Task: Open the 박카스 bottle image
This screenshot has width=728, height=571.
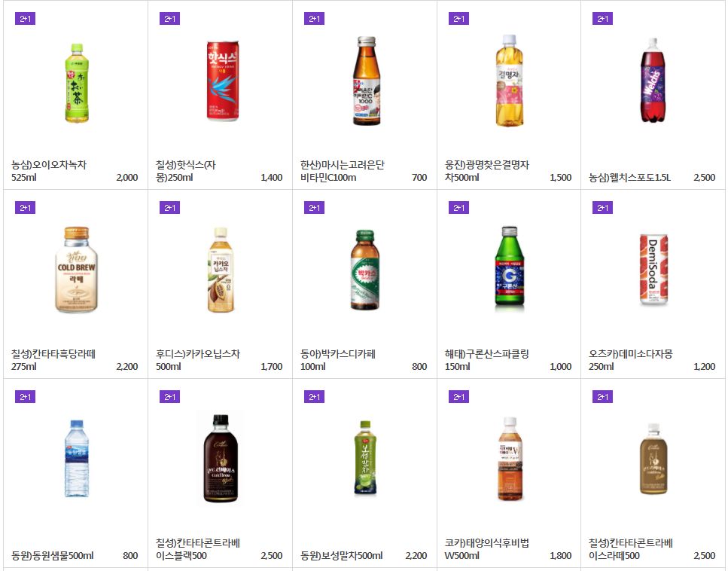Action: tap(365, 270)
